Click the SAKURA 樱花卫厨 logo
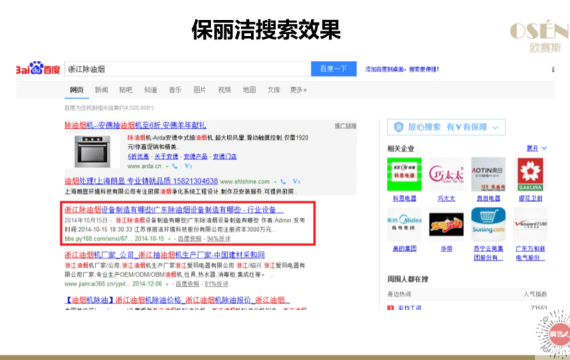570x360 pixels. [x=530, y=174]
